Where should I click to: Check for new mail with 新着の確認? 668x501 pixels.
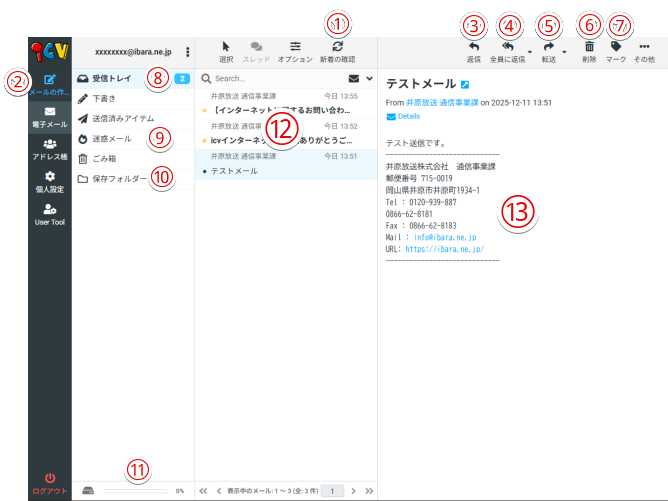[x=337, y=47]
